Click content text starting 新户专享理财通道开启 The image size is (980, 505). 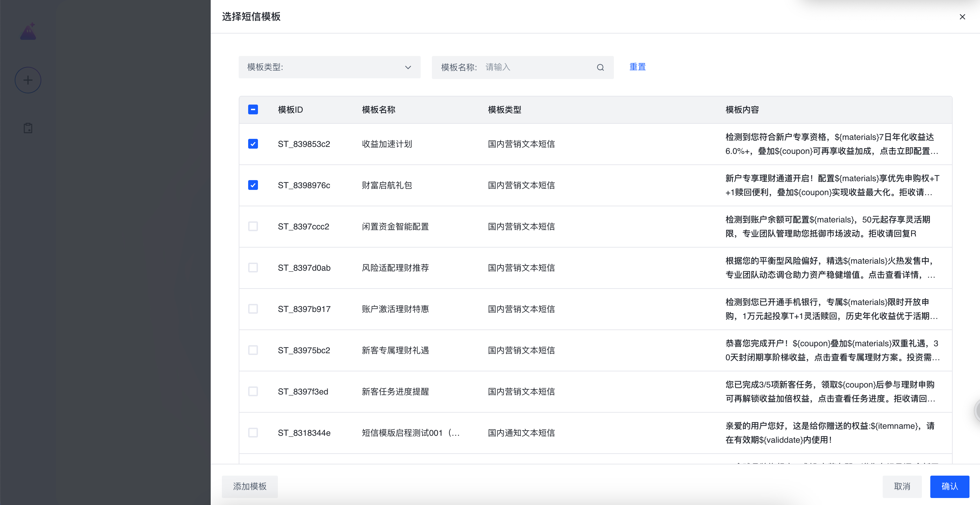click(x=832, y=186)
